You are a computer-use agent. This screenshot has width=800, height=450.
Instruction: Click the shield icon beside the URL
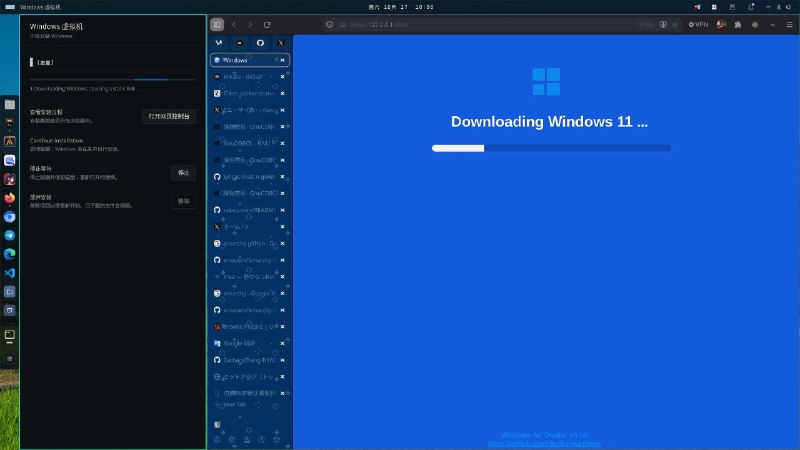coord(330,24)
